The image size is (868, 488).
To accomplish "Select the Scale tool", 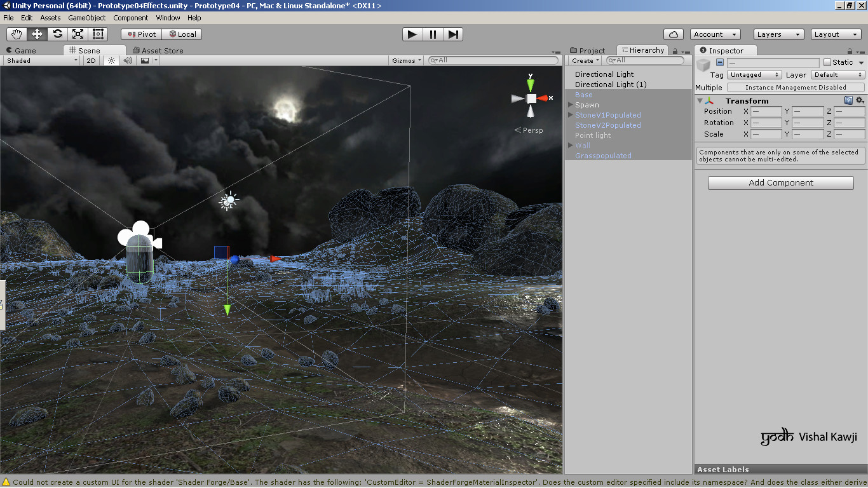I will (78, 34).
